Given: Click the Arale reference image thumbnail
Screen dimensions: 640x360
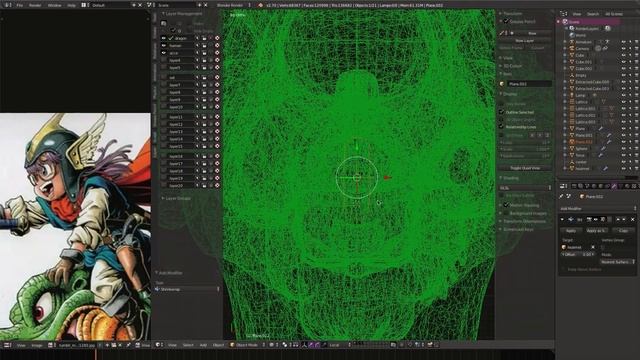Looking at the screenshot, I should (x=75, y=227).
